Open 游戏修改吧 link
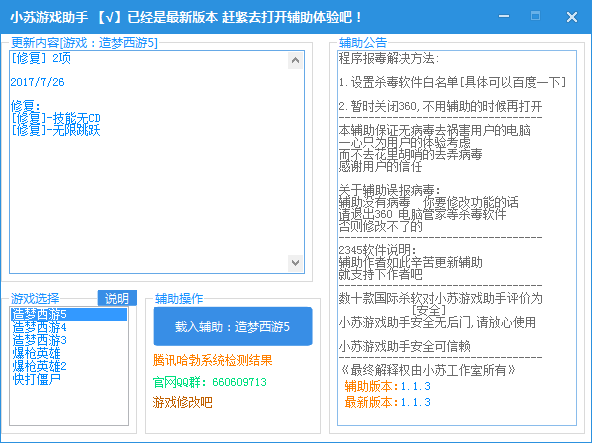The height and width of the screenshot is (443, 592). coord(182,402)
